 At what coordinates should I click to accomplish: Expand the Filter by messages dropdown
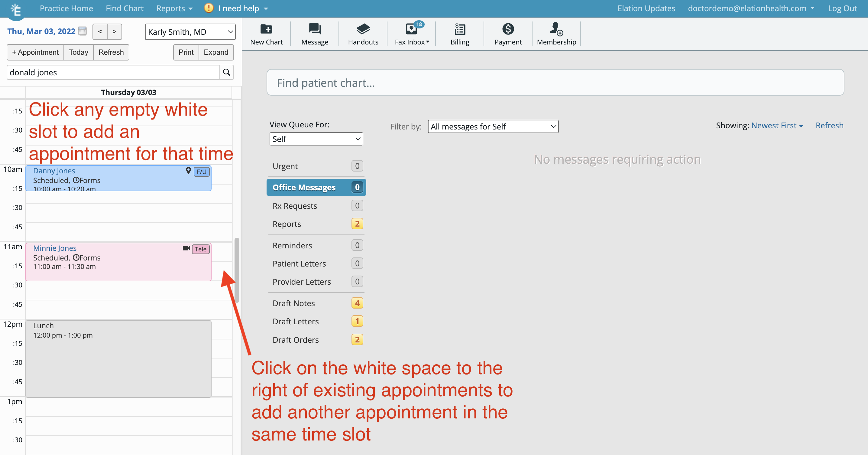coord(493,126)
